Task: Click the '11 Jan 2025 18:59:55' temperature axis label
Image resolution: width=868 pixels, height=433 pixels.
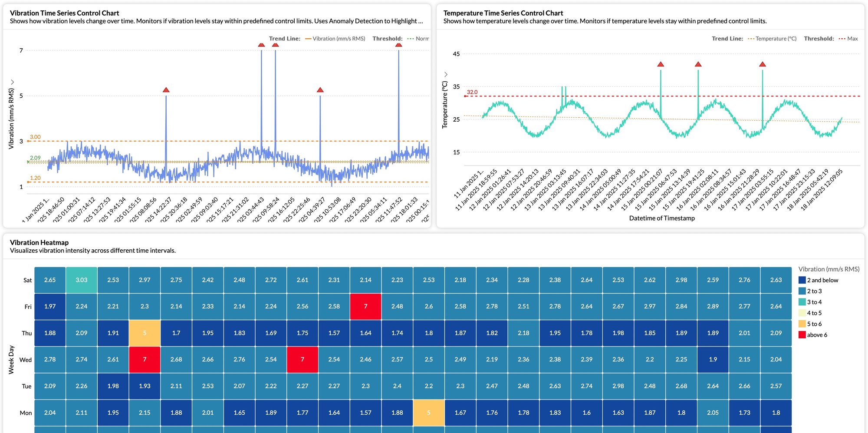Action: (x=477, y=190)
